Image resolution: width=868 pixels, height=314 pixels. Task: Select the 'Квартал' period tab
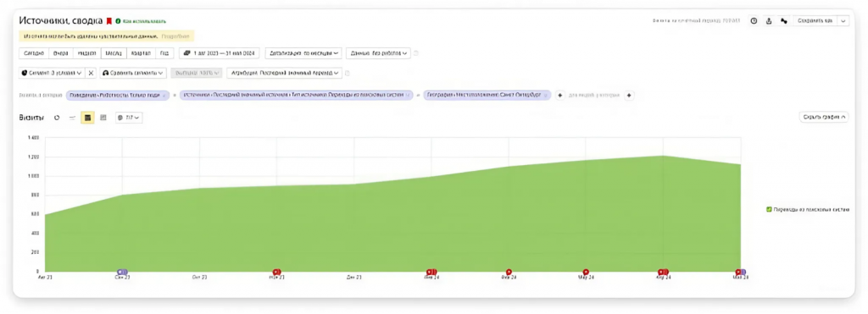tap(141, 53)
